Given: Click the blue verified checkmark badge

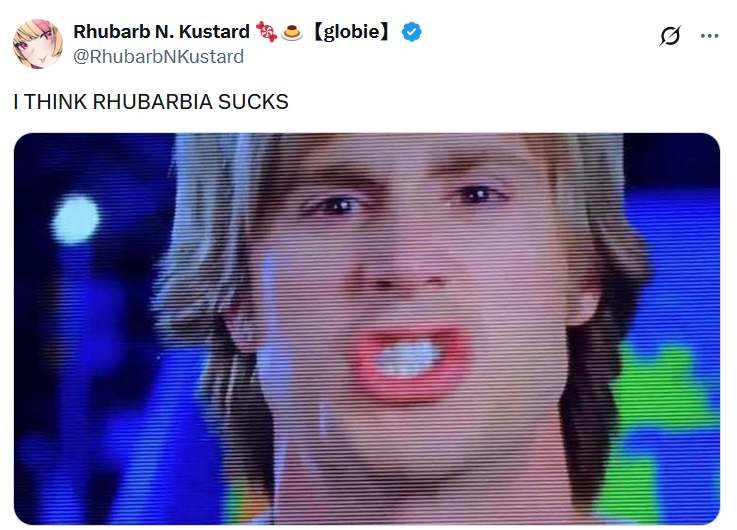Looking at the screenshot, I should pos(412,32).
